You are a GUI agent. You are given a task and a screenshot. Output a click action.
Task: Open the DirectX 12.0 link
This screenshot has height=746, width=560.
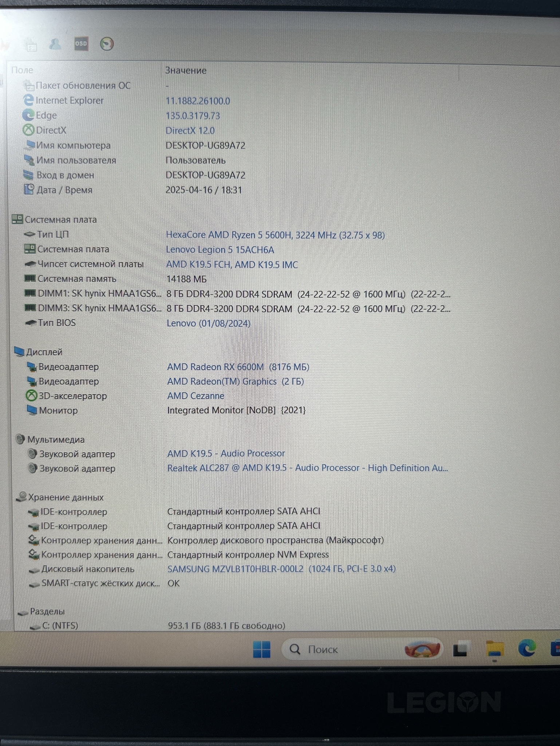(x=190, y=130)
